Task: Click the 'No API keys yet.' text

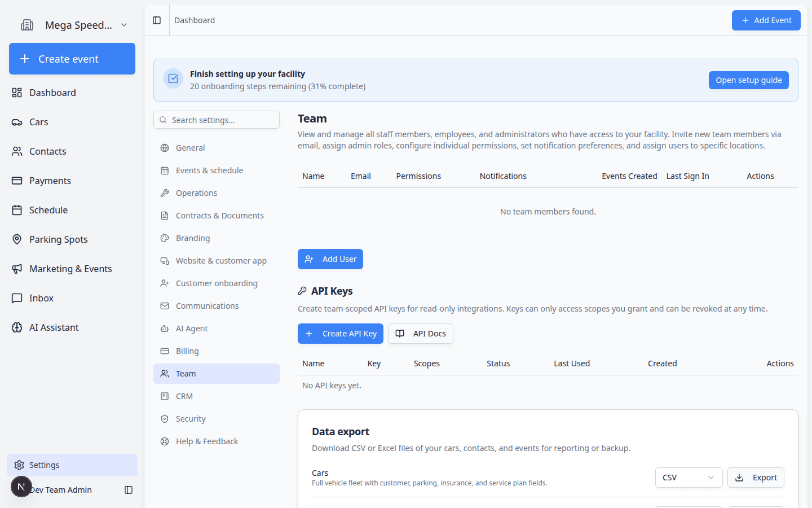Action: (x=332, y=386)
